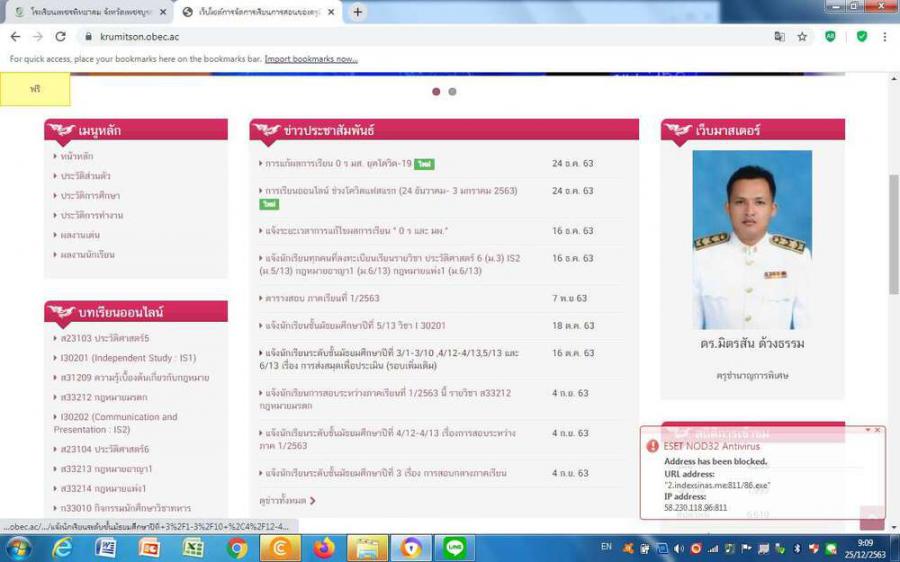Viewport: 900px width, 562px height.
Task: Switch to the first browser tab
Action: click(85, 12)
